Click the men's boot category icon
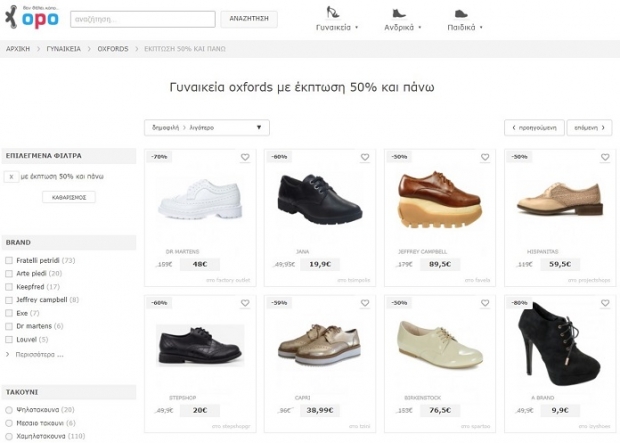Viewport: 620px width, 443px height. [x=399, y=13]
